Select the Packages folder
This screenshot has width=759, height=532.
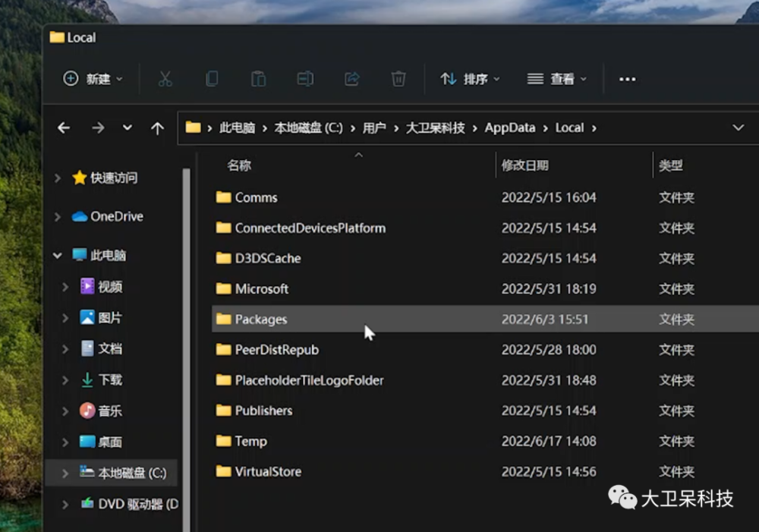[485, 319]
